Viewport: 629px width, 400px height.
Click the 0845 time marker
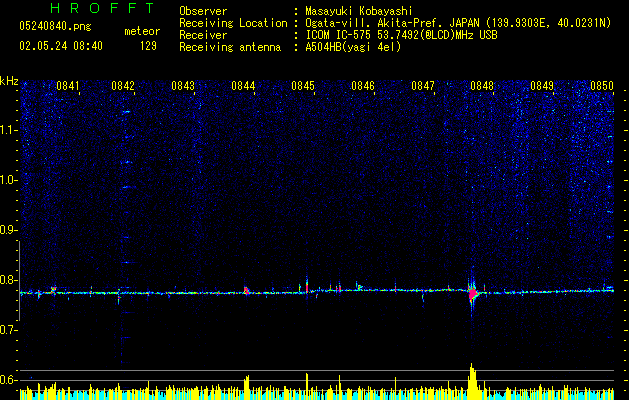tap(303, 86)
